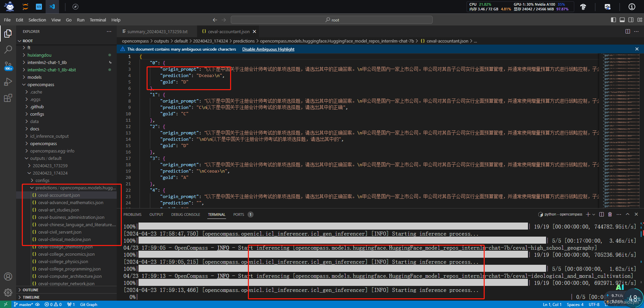
Task: Split the terminal
Action: [601, 214]
